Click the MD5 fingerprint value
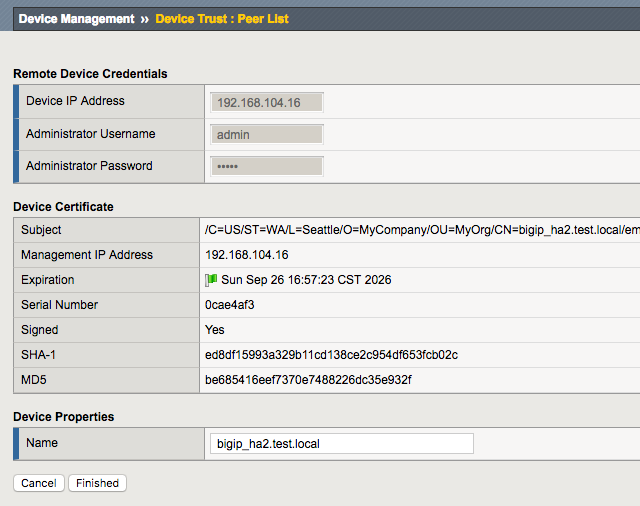 pyautogui.click(x=308, y=380)
